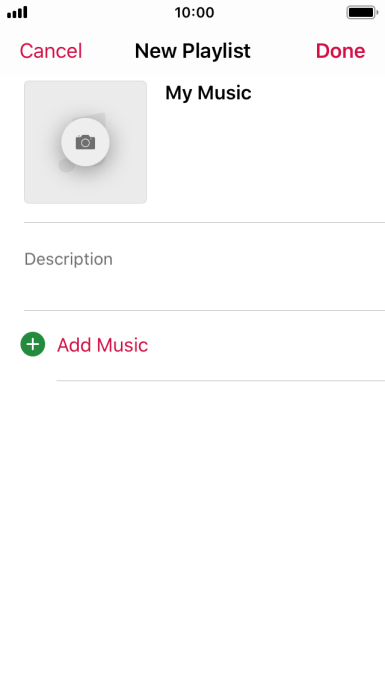The height and width of the screenshot is (684, 385).
Task: Place cursor after the word Music in name
Action: tap(253, 93)
